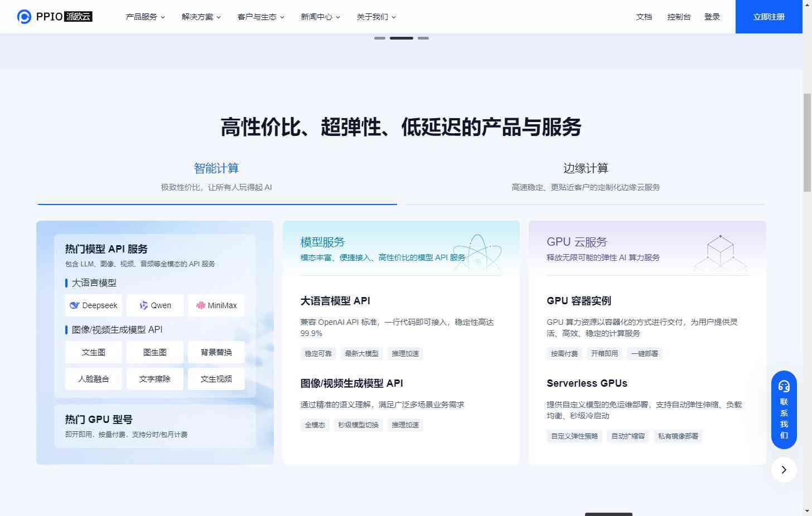Click the page vertical scrollbar thumb
This screenshot has width=812, height=516.
[x=807, y=143]
